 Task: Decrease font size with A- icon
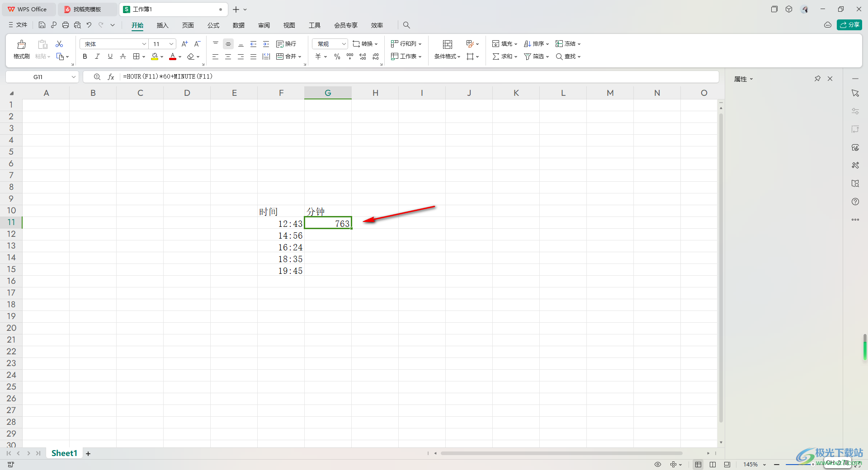coord(197,44)
